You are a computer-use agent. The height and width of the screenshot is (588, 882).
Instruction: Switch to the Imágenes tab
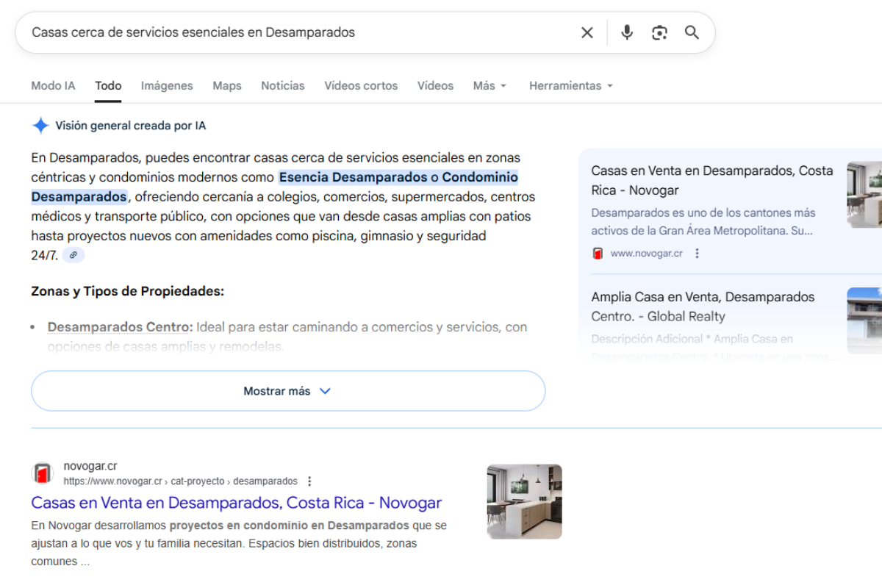pos(167,86)
